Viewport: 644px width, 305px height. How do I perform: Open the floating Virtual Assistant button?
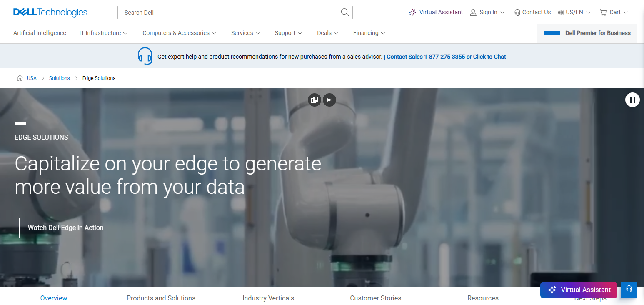coord(579,290)
